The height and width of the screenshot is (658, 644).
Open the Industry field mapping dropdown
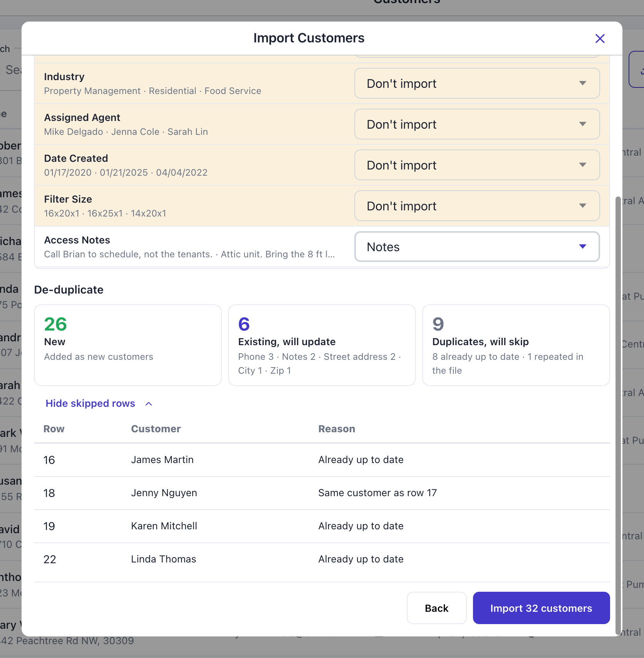[477, 83]
